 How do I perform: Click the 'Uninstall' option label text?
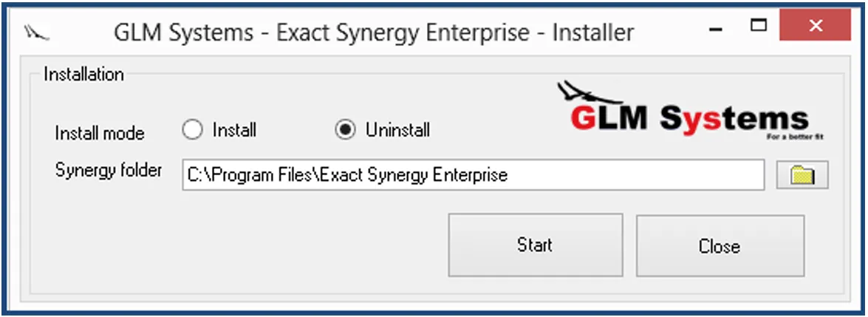tap(397, 131)
